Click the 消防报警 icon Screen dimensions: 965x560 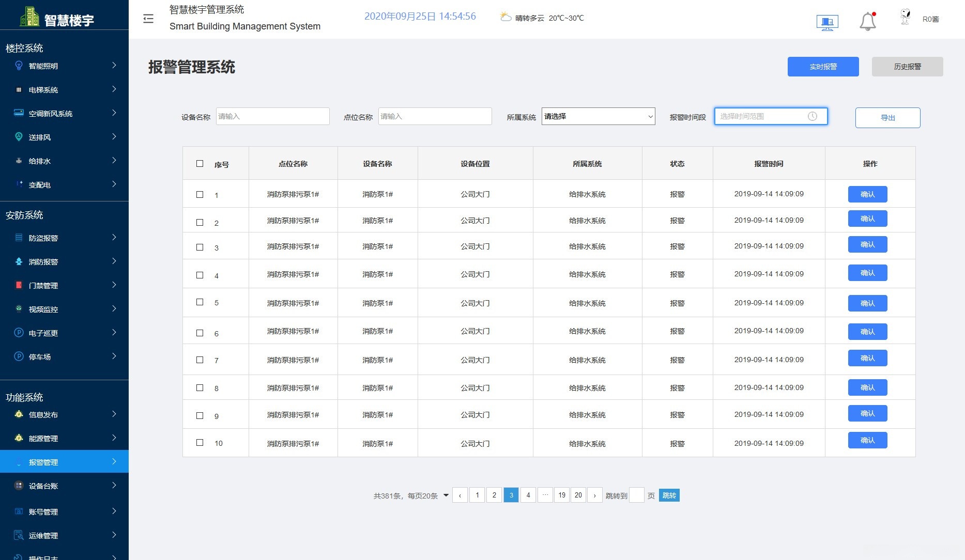[x=19, y=261]
